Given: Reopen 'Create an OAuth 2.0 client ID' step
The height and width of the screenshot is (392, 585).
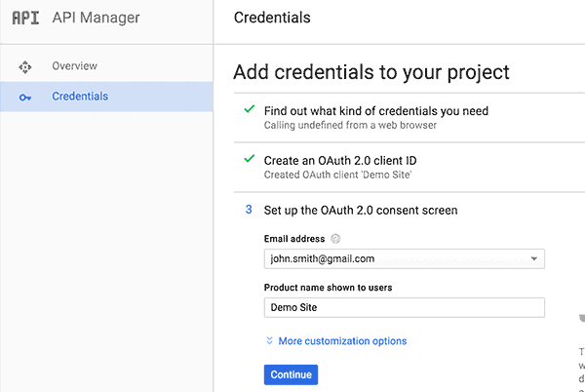Looking at the screenshot, I should tap(348, 160).
